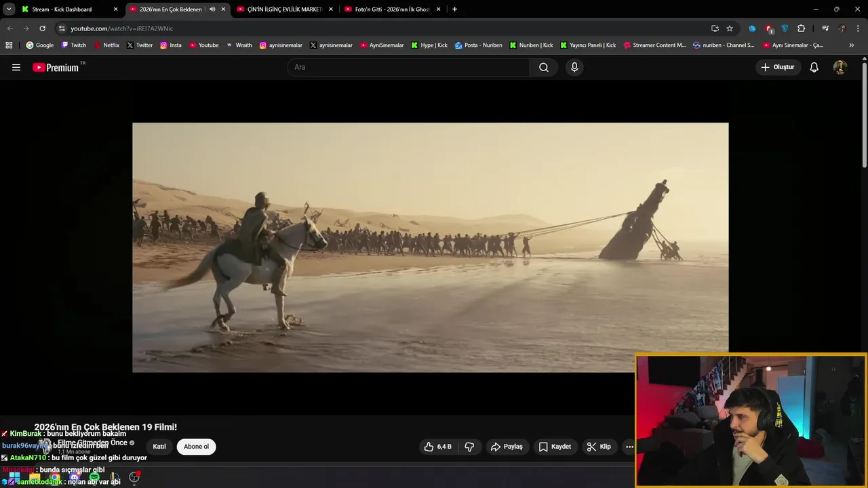The height and width of the screenshot is (488, 868).
Task: Open Bitwarden shield extension icon
Action: [x=785, y=28]
